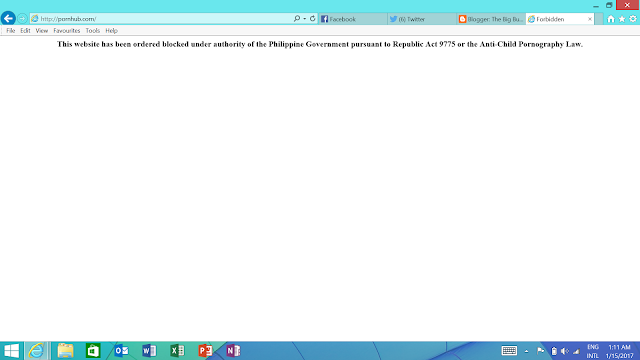The height and width of the screenshot is (360, 640).
Task: Refresh the page with the reload icon
Action: pyautogui.click(x=313, y=19)
